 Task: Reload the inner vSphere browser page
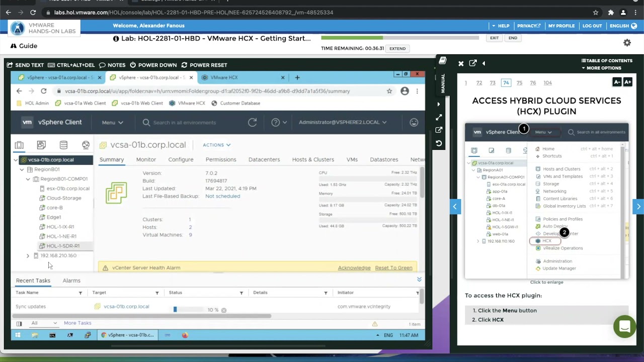pos(44,91)
